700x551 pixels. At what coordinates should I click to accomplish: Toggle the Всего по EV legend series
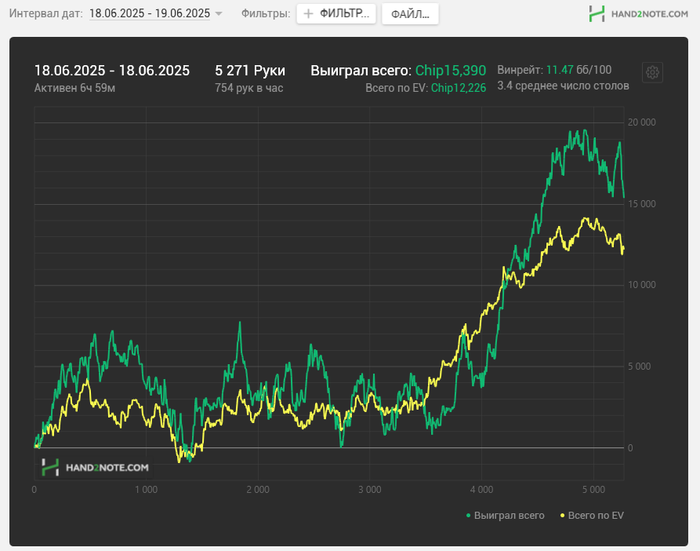(592, 516)
